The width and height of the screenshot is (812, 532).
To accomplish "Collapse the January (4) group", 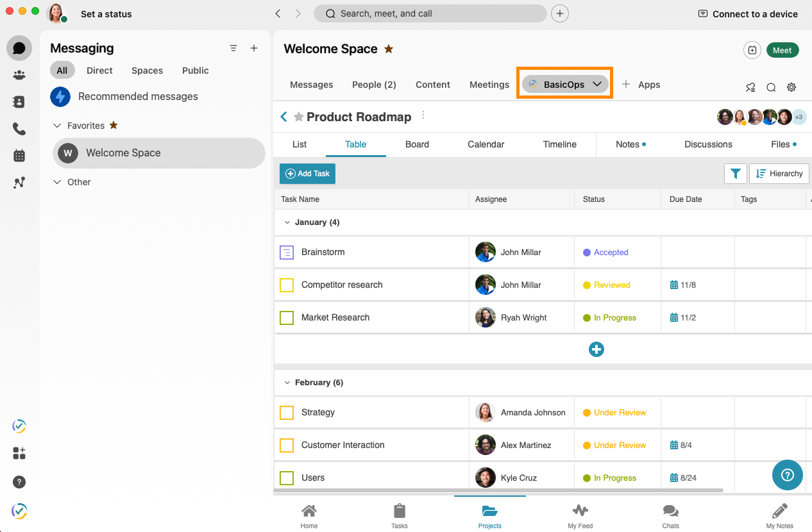I will point(287,222).
